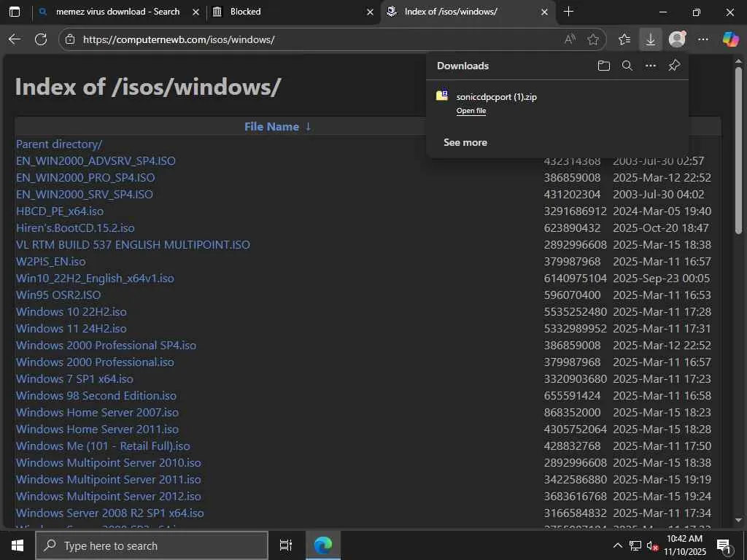Screen dimensions: 747x560
Task: Open the notification center icon
Action: tap(724, 545)
